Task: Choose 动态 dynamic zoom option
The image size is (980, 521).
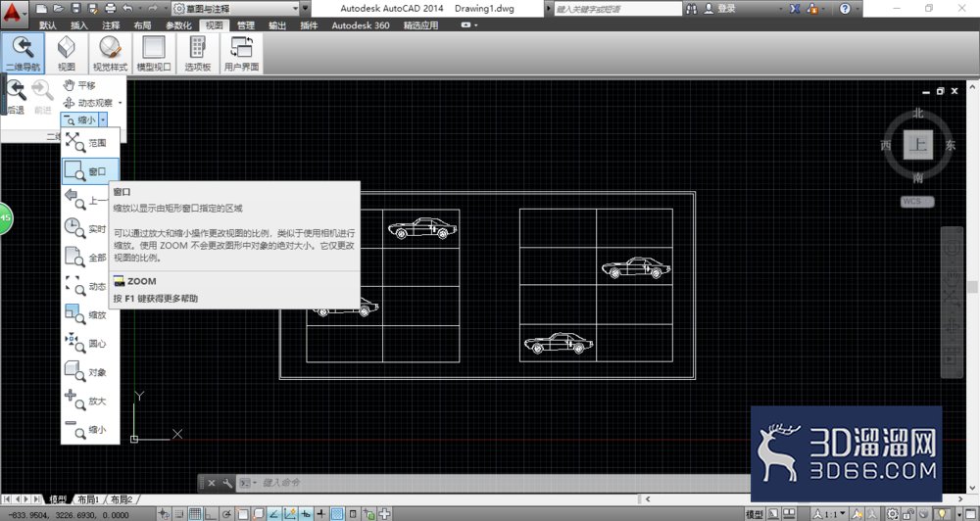Action: tap(90, 286)
